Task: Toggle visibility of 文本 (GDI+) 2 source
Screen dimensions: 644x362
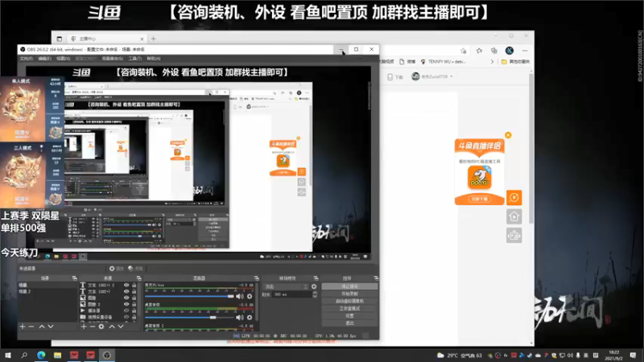Action: pyautogui.click(x=126, y=285)
